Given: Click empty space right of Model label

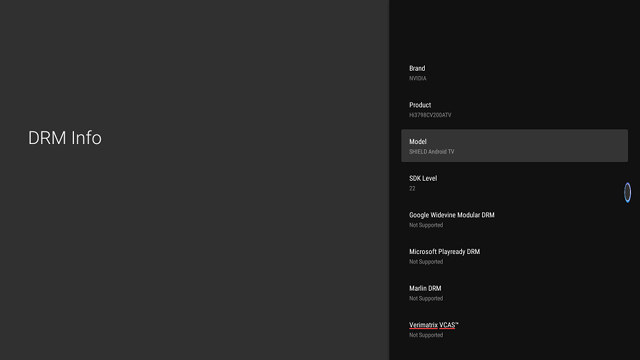Looking at the screenshot, I should pos(531,142).
